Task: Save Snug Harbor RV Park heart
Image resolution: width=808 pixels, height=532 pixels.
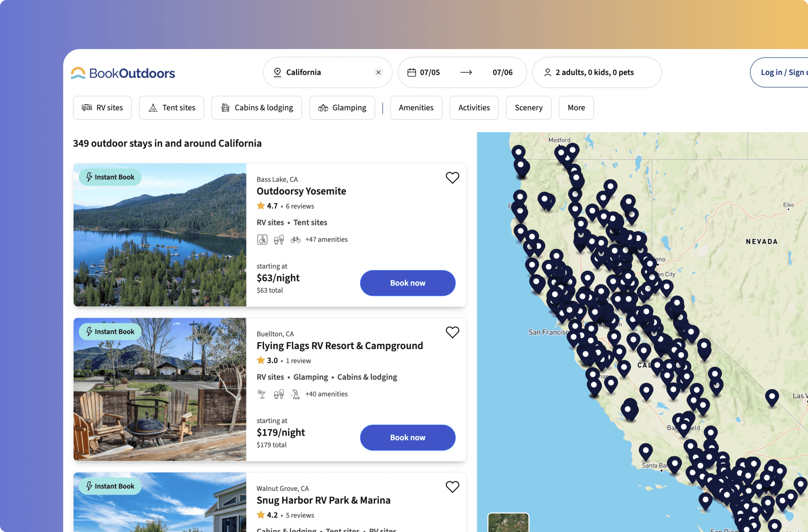Action: (452, 487)
